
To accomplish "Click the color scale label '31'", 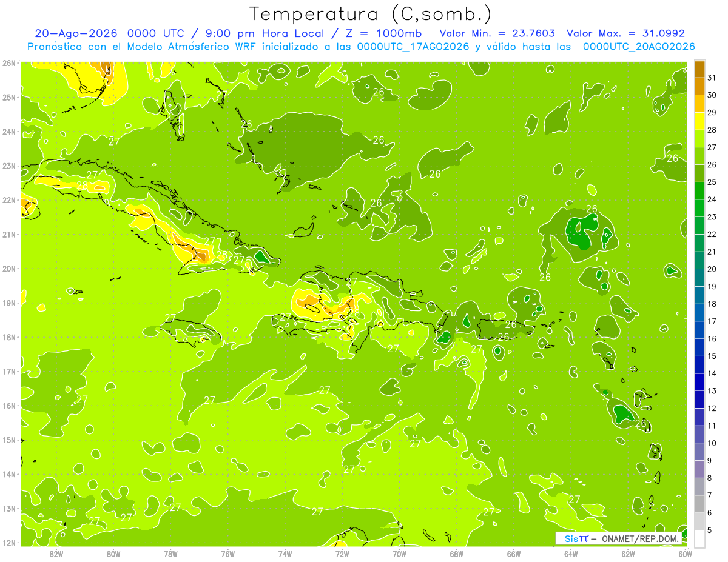I will tap(712, 78).
